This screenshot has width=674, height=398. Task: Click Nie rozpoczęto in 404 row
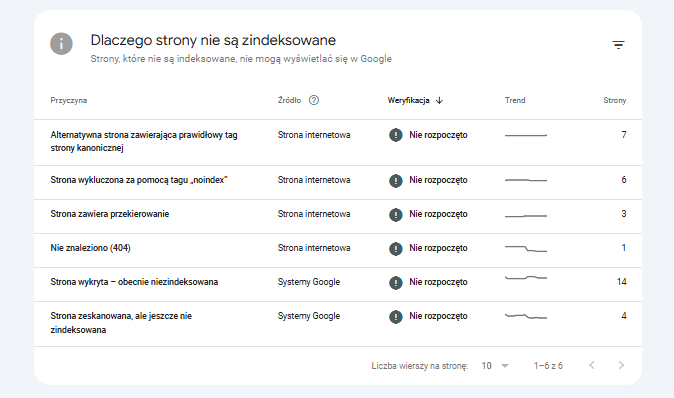pos(438,248)
